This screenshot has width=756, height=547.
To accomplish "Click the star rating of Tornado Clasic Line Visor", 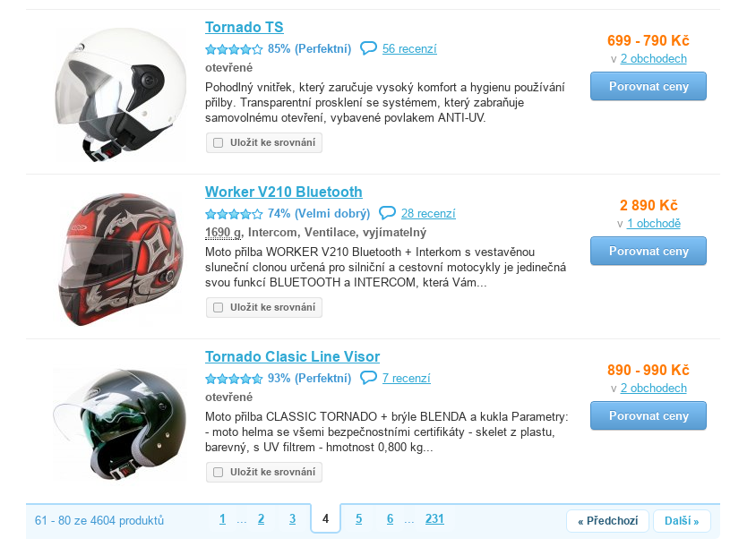I will [234, 379].
